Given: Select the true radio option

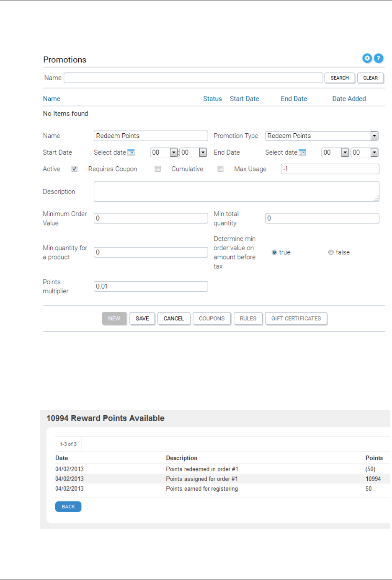Looking at the screenshot, I should (x=274, y=252).
